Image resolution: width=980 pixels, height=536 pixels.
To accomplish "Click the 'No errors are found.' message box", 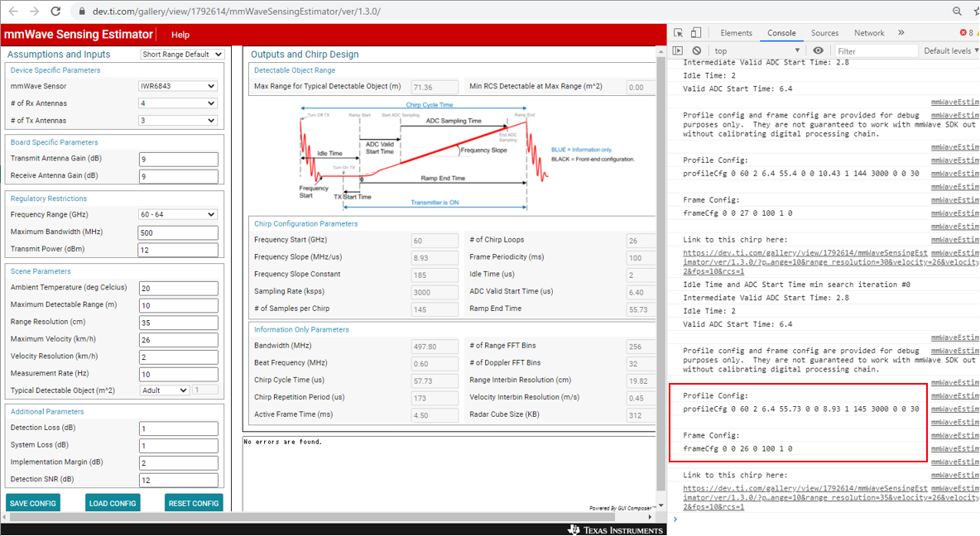I will pos(449,472).
